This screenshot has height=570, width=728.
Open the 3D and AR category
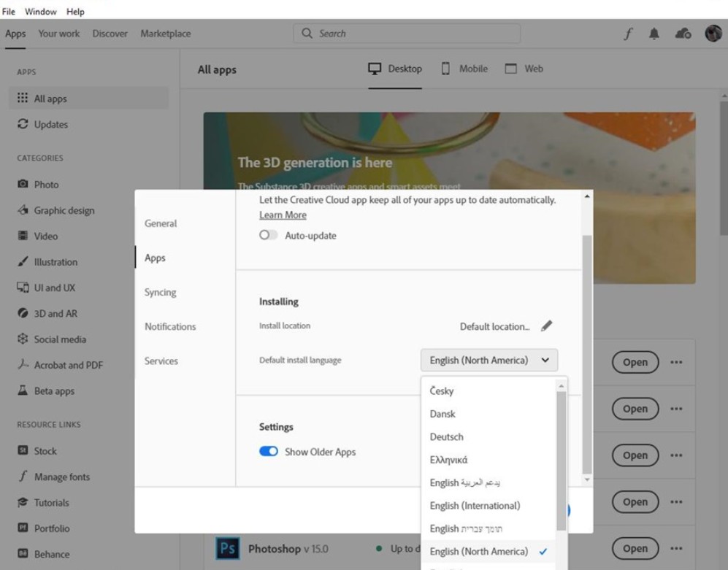[x=47, y=313]
